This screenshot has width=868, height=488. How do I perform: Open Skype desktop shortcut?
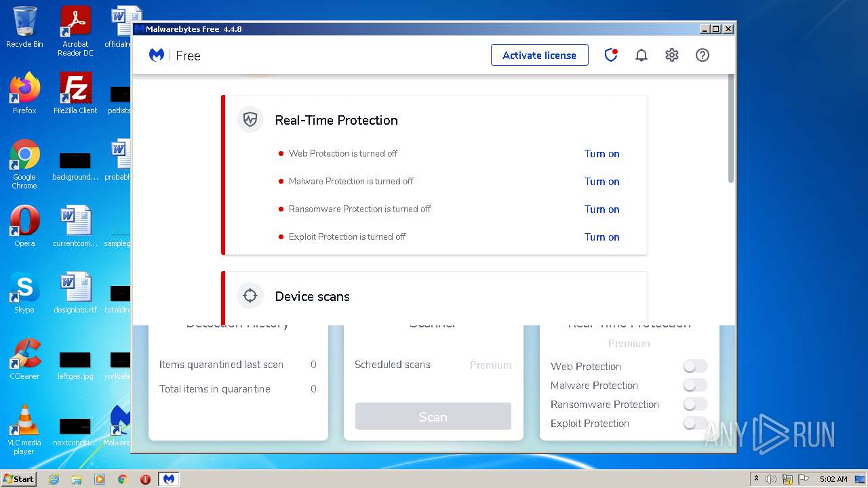pos(24,293)
